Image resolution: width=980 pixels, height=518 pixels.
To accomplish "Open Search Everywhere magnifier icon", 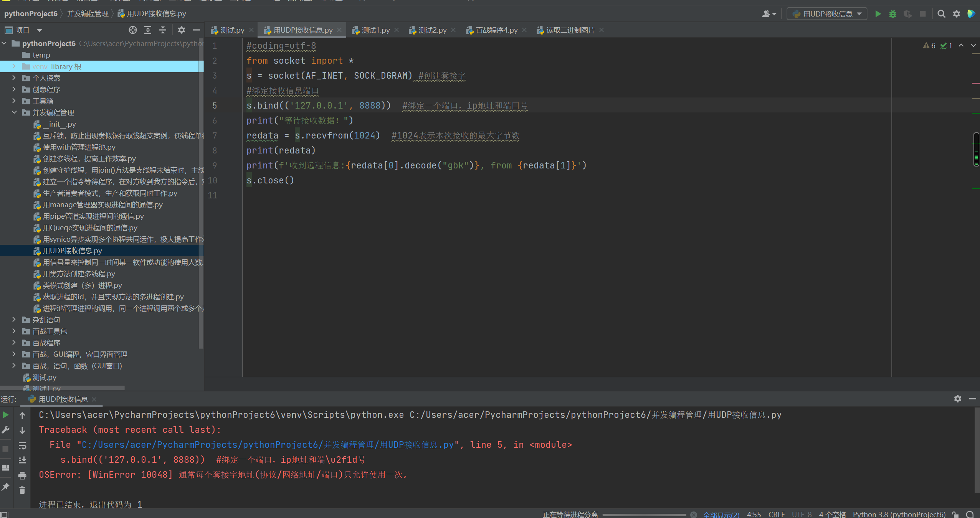I will pos(941,14).
